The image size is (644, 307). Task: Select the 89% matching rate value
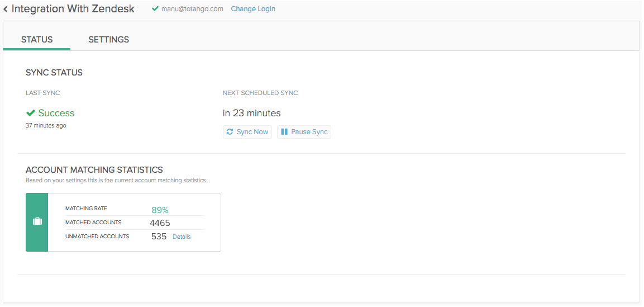coord(160,210)
